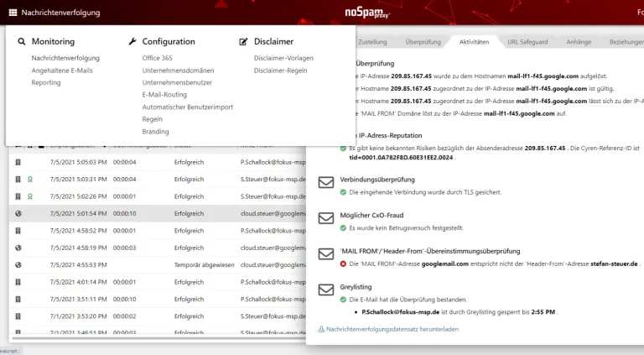Click download icon beside Nachrichtenverfolgungsdatensatz link
The image size is (644, 355).
pyautogui.click(x=321, y=329)
